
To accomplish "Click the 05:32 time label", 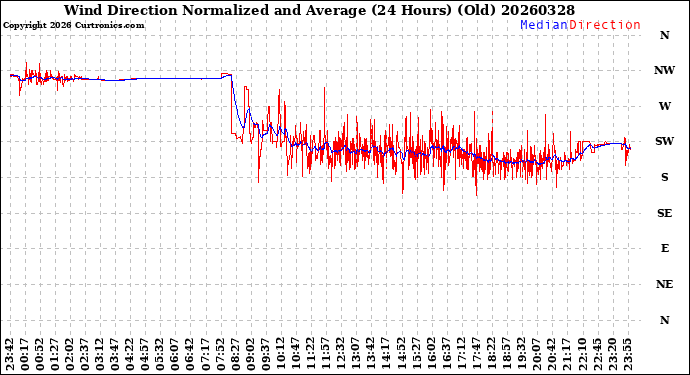I will point(160,355).
